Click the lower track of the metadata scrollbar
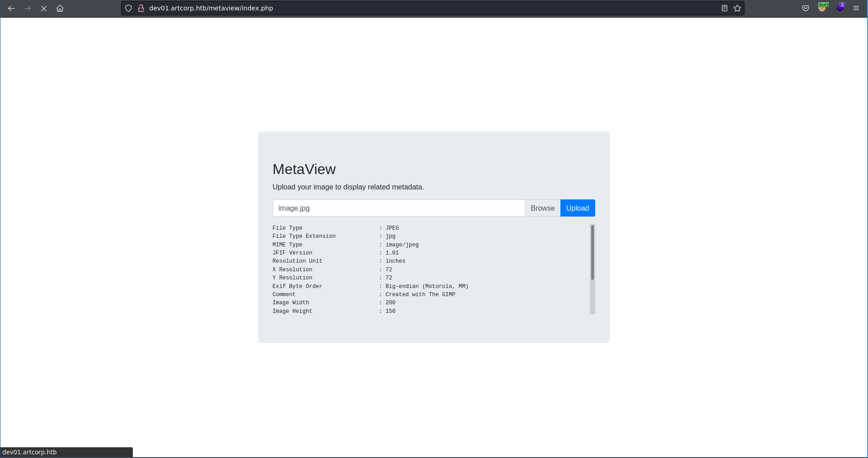The width and height of the screenshot is (868, 458). click(592, 298)
